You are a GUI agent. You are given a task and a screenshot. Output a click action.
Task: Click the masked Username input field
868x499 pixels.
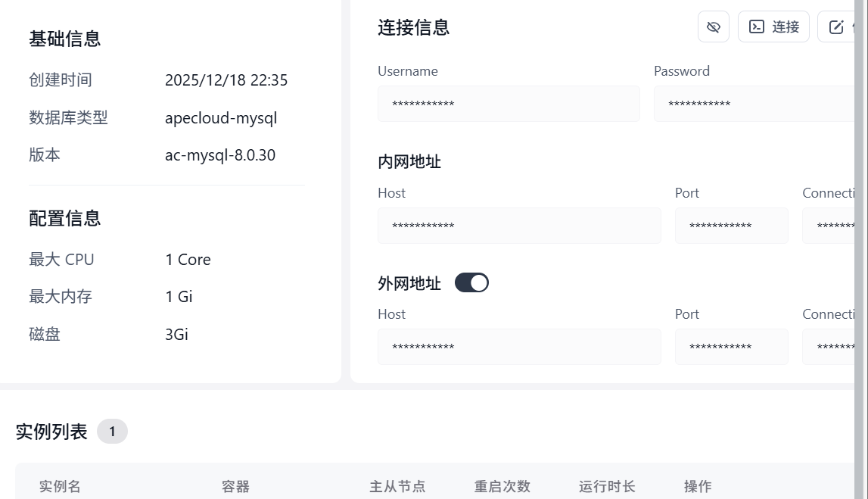pos(509,104)
